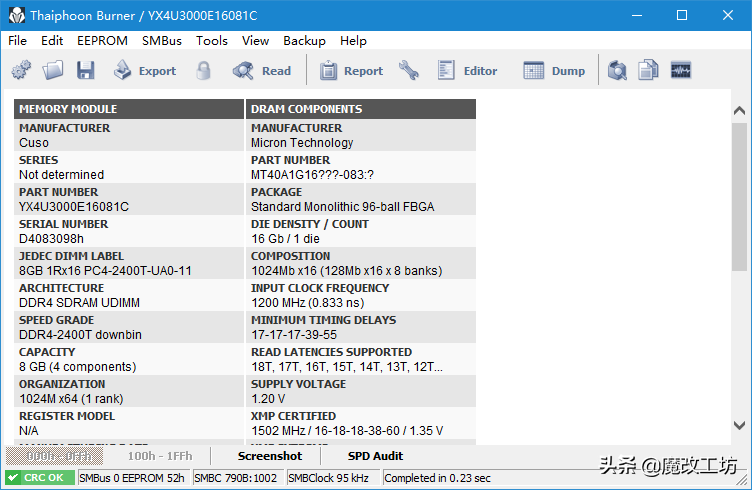
Task: Open the Edit menu
Action: (x=52, y=41)
